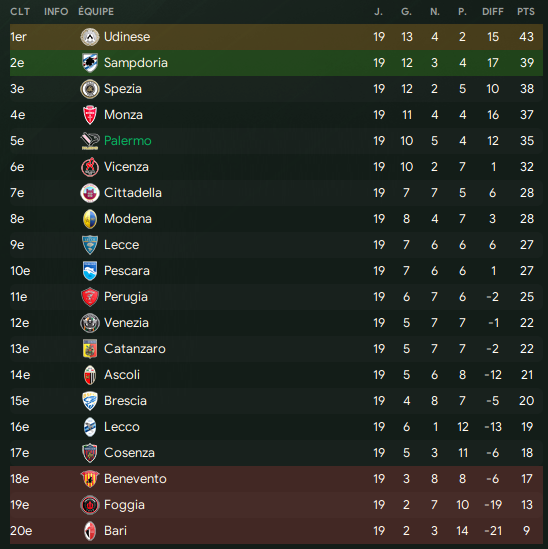Open the Monza team logo
Image resolution: width=548 pixels, height=549 pixels.
point(90,115)
